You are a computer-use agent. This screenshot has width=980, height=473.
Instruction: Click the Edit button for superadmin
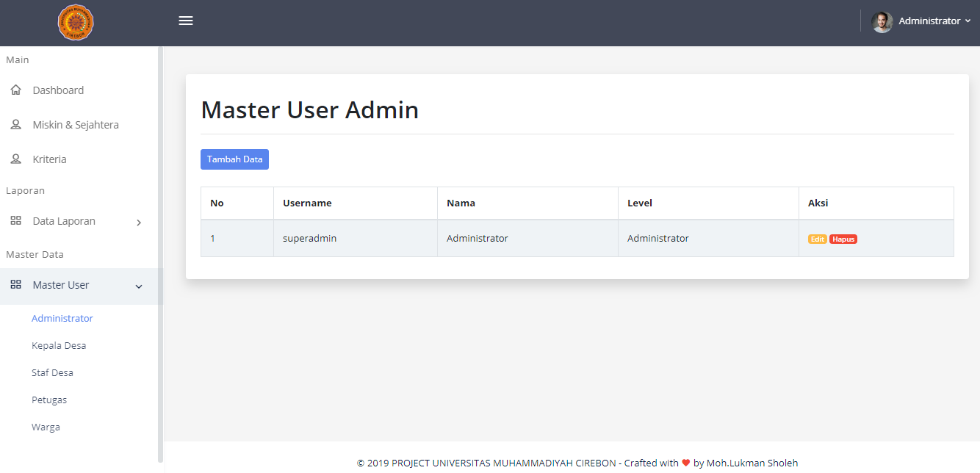click(x=817, y=239)
